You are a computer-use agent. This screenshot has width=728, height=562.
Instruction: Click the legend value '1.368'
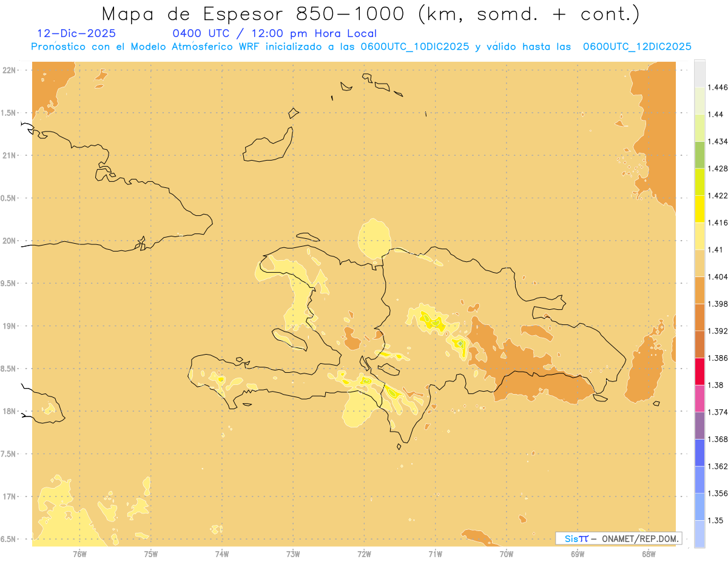click(718, 439)
